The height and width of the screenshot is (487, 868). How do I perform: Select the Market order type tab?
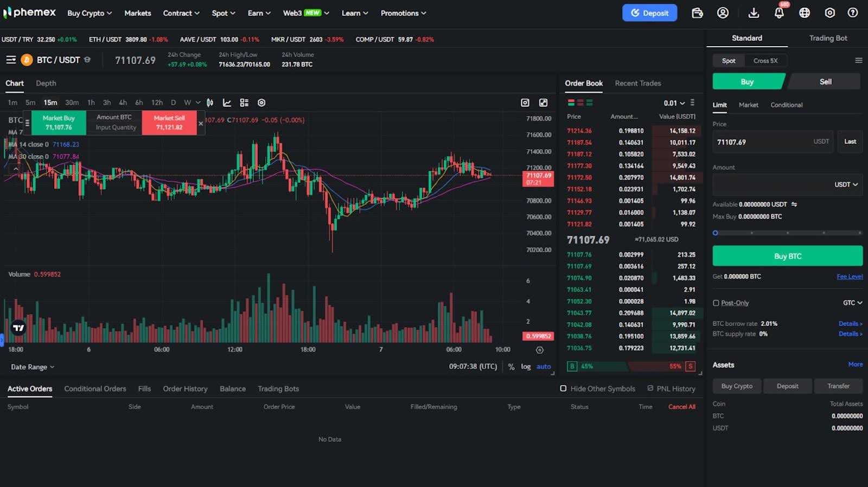click(x=748, y=105)
